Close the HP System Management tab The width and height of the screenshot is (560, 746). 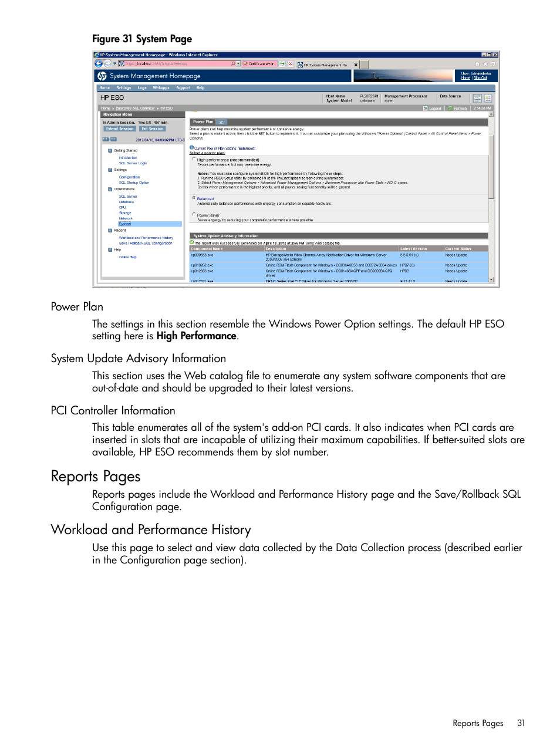pyautogui.click(x=356, y=65)
